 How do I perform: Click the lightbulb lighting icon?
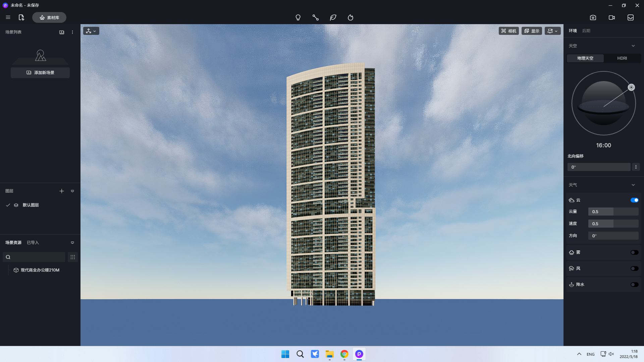298,17
